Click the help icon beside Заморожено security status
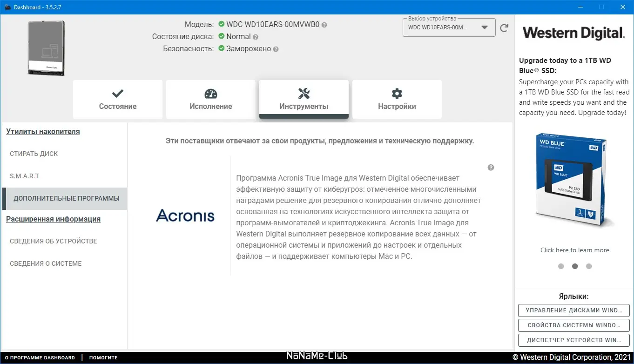Image resolution: width=634 pixels, height=364 pixels. [276, 49]
